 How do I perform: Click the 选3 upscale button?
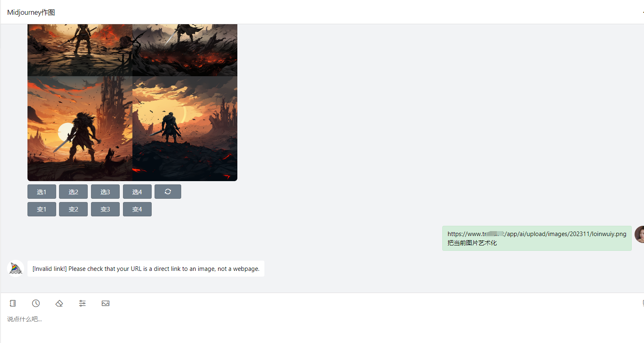pyautogui.click(x=105, y=192)
